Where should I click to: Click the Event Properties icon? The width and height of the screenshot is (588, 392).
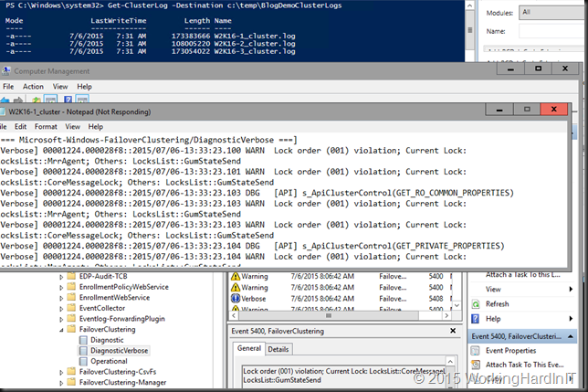[476, 351]
